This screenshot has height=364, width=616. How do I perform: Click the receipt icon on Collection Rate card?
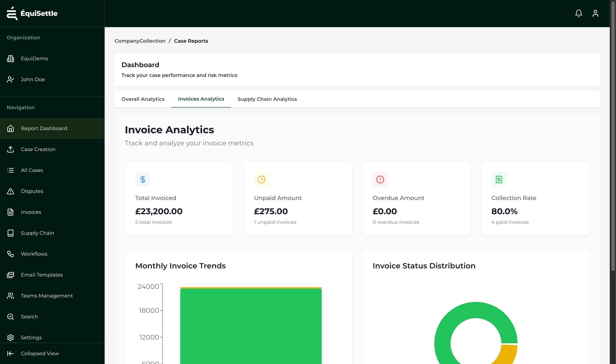[499, 179]
